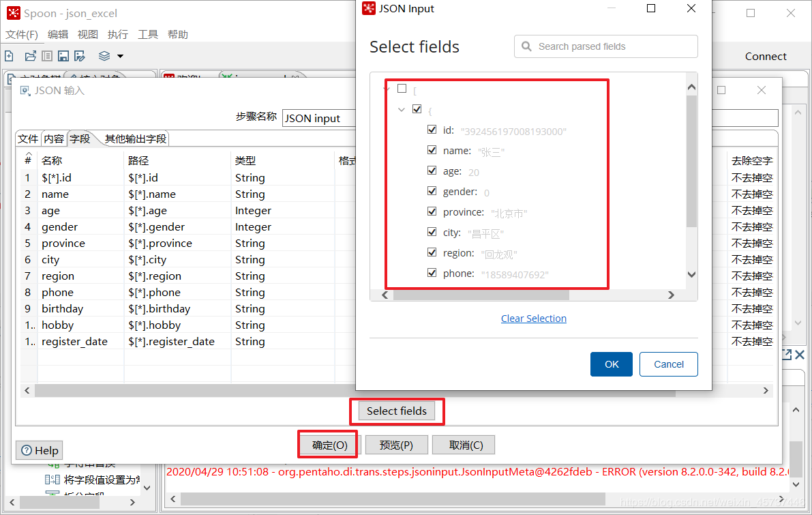
Task: Click the 名称 column header
Action: point(80,160)
